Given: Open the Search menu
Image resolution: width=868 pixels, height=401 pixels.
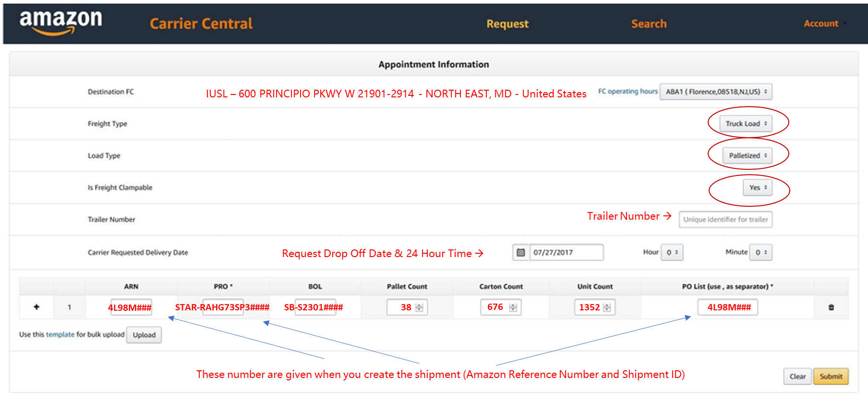Looking at the screenshot, I should (x=649, y=24).
